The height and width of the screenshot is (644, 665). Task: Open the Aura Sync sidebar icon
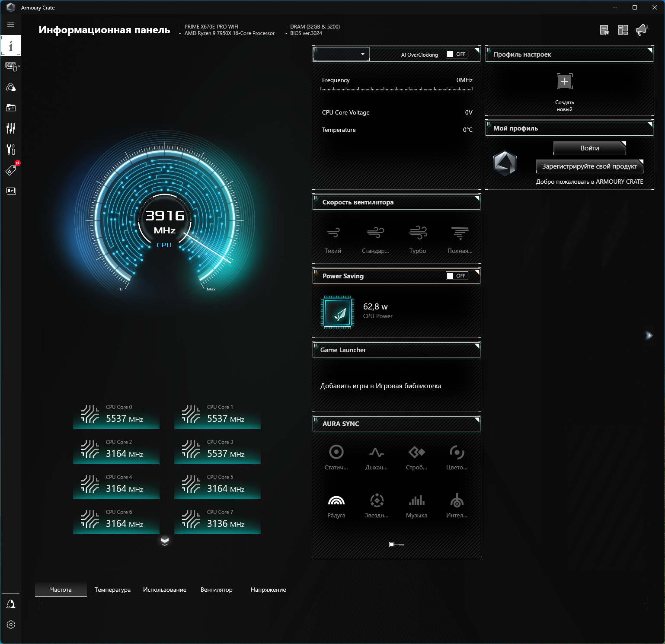tap(11, 87)
